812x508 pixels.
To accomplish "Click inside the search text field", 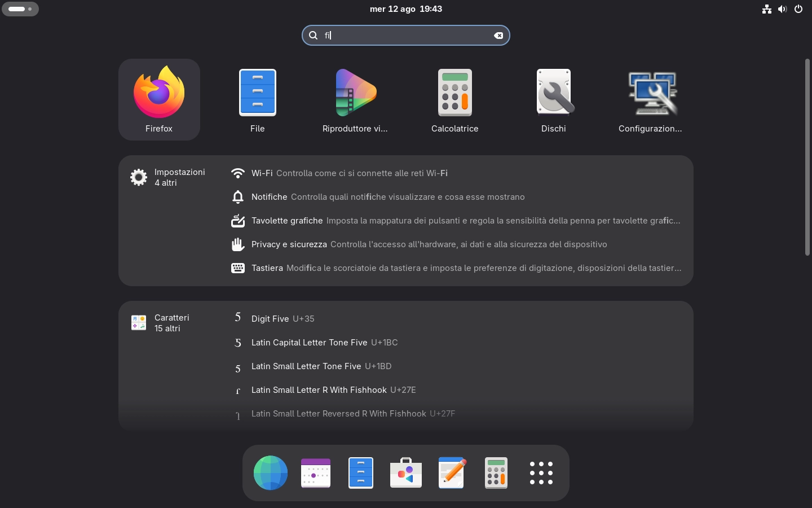I will [x=406, y=36].
